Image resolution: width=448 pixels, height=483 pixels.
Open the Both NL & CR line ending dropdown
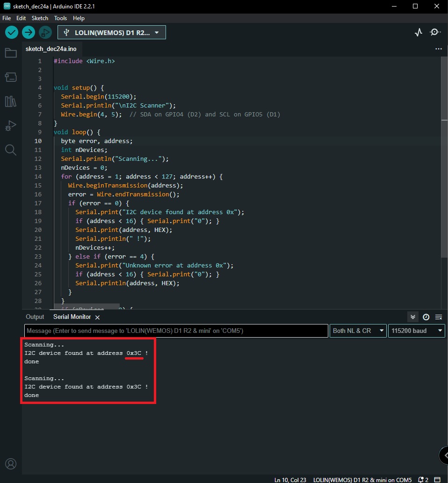click(358, 331)
